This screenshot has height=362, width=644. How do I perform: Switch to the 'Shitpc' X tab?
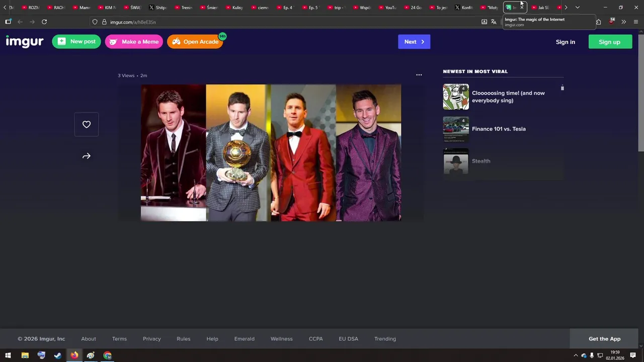coord(158,8)
